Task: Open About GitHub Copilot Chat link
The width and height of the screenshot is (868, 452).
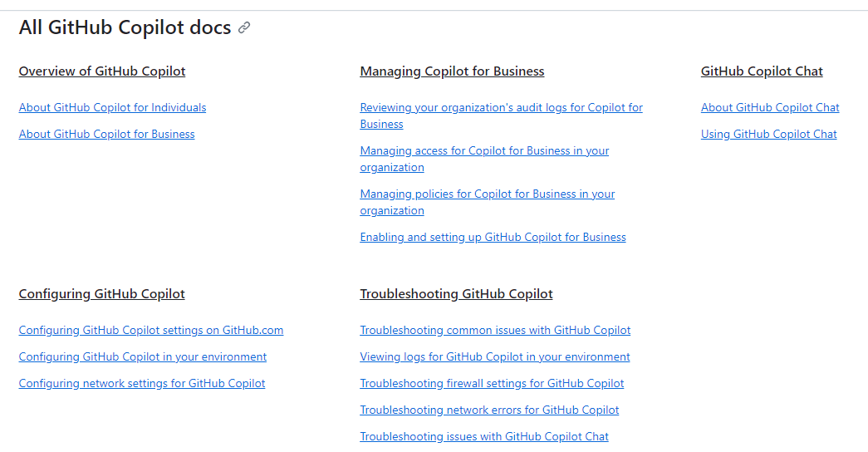Action: click(x=770, y=107)
